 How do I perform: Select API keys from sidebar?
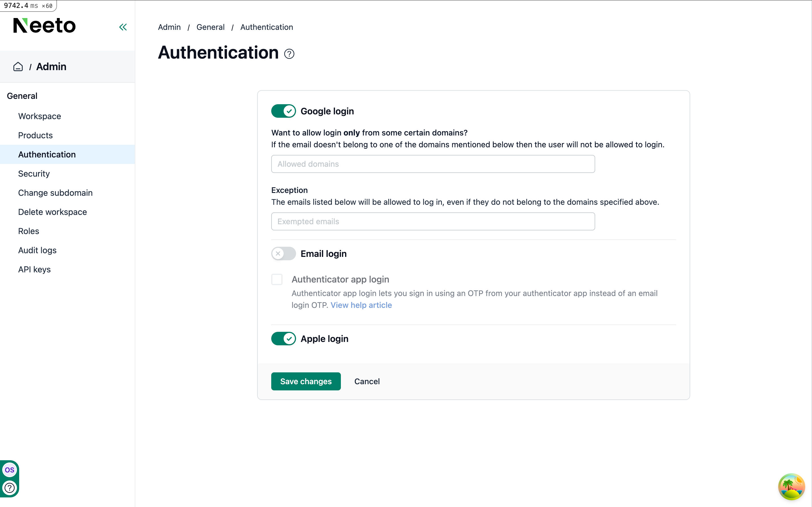coord(34,270)
